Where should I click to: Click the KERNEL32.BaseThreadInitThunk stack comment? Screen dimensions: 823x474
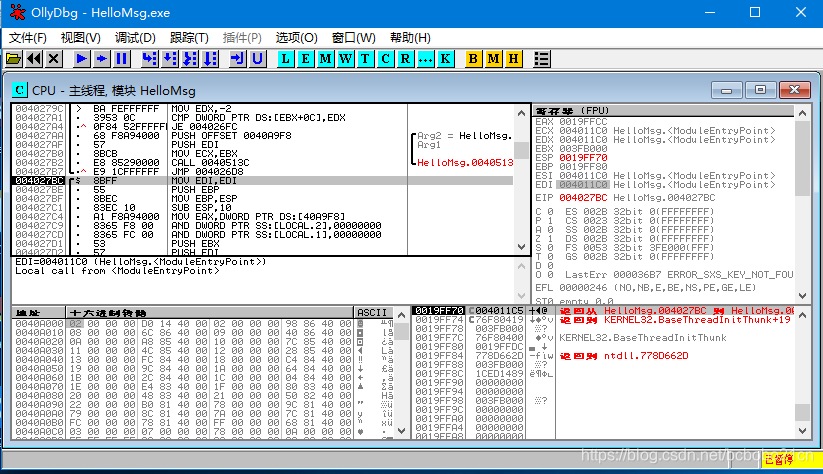642,338
